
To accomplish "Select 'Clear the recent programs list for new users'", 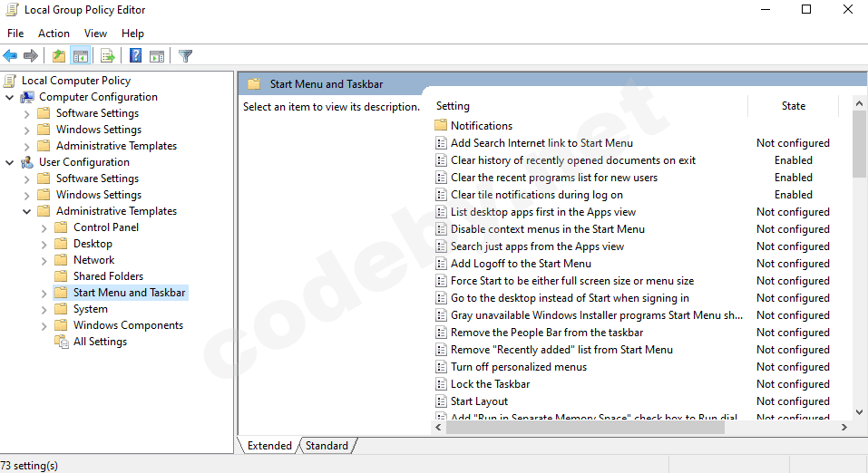I will (x=554, y=177).
